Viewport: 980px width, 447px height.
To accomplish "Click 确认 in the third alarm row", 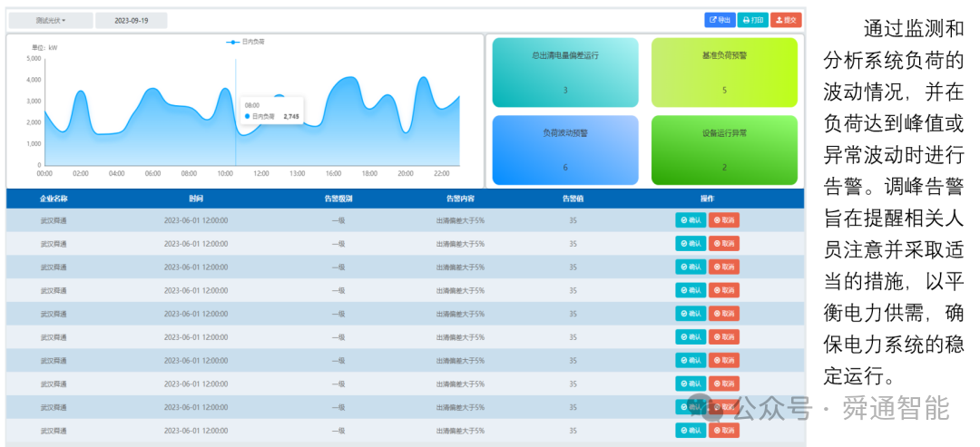I will point(691,267).
